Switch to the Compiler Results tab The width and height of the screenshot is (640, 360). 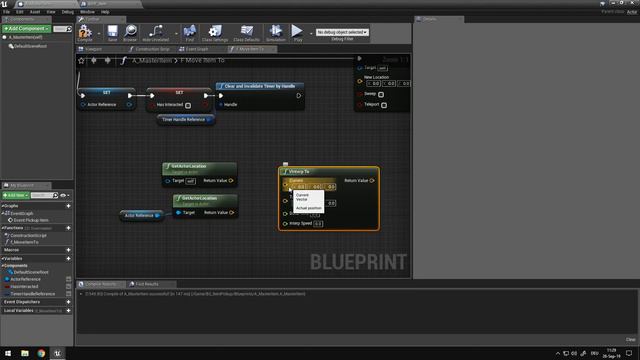point(100,284)
